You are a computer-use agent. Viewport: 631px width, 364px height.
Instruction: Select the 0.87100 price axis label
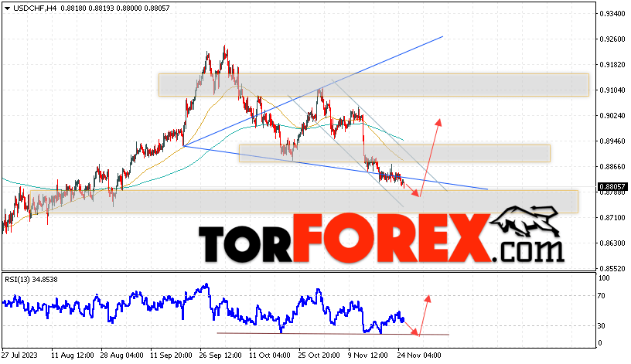coord(612,218)
